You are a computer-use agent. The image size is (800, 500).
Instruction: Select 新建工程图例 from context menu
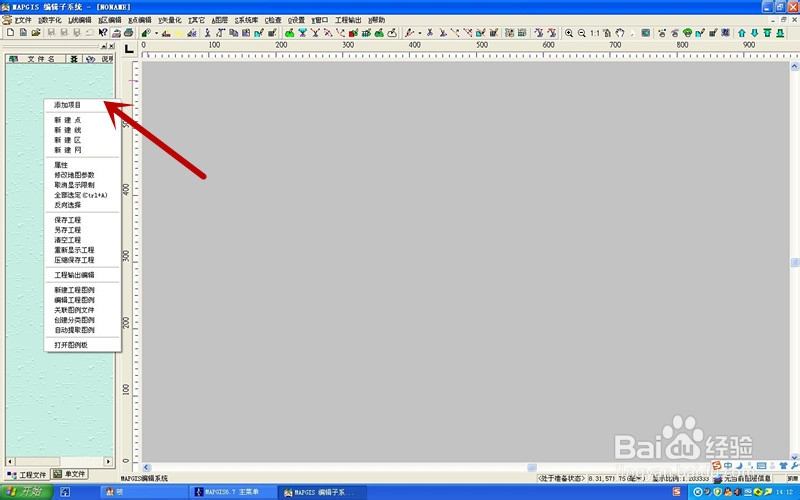83,290
